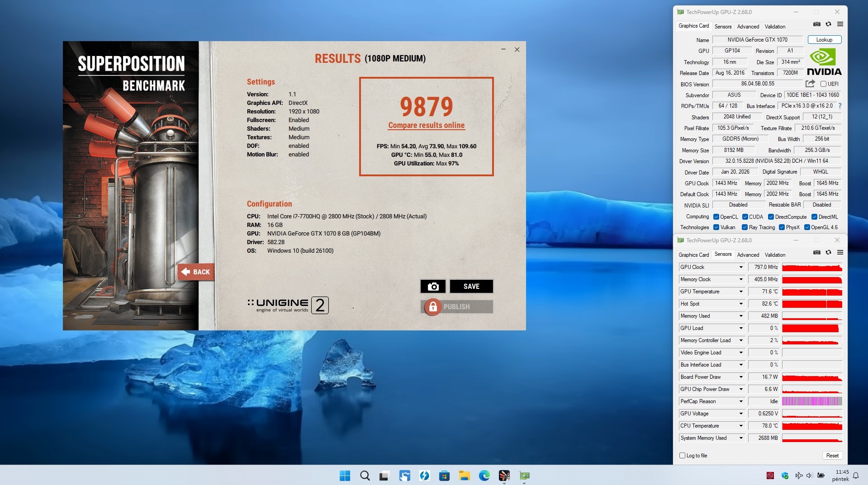
Task: Toggle the DirectML checkbox
Action: 814,217
